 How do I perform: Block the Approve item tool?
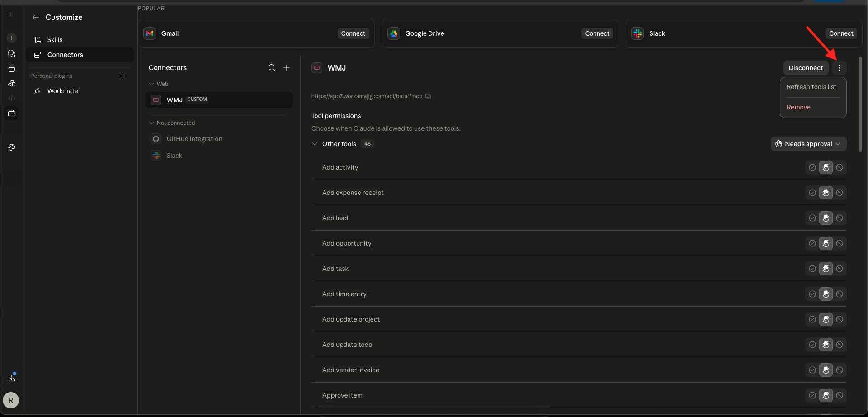coord(840,395)
